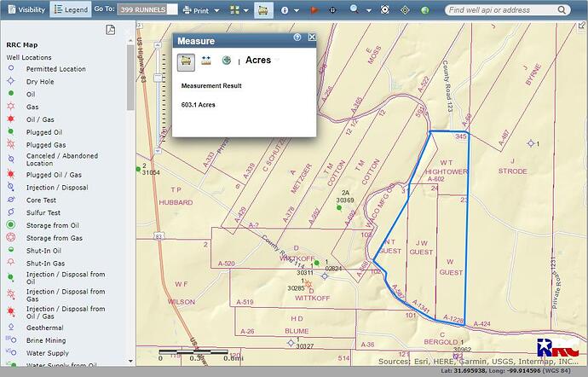Open the magnifier search tool
Image resolution: width=588 pixels, height=377 pixels.
tap(354, 9)
